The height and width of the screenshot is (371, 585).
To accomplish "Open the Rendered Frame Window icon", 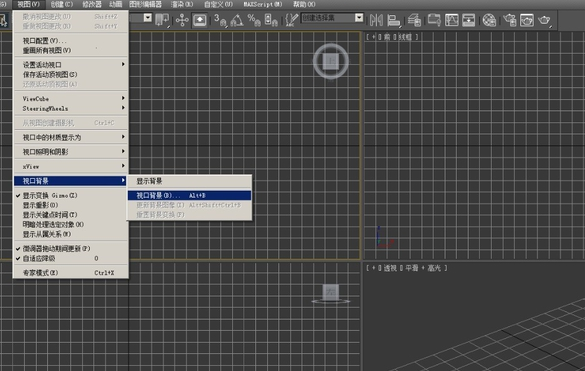I will pos(527,20).
